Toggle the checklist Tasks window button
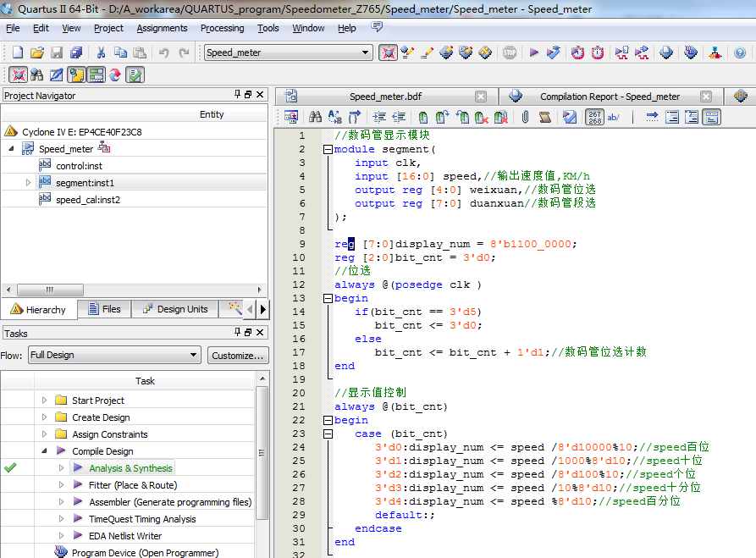 tap(135, 75)
